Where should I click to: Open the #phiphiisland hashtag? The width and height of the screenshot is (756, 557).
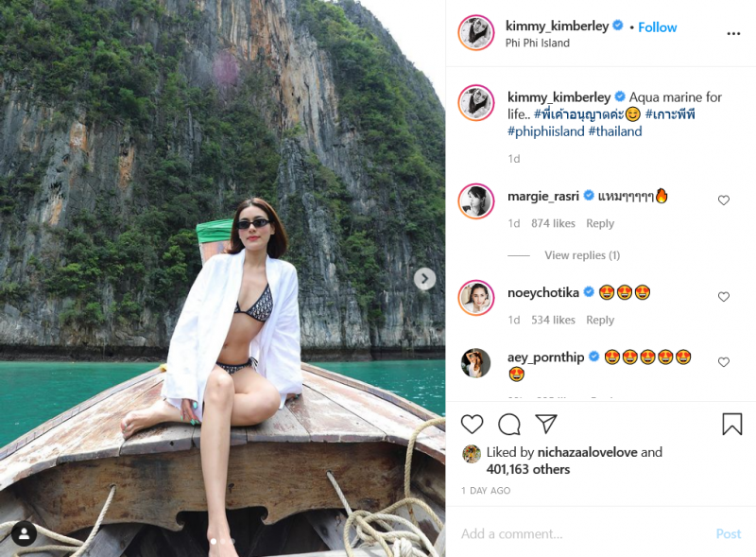tap(546, 131)
